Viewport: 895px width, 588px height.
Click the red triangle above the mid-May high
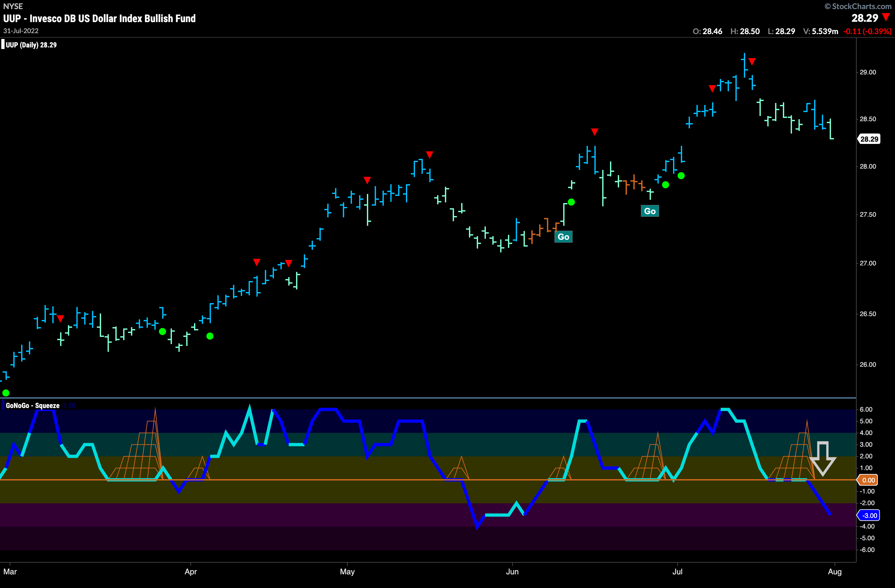point(430,155)
